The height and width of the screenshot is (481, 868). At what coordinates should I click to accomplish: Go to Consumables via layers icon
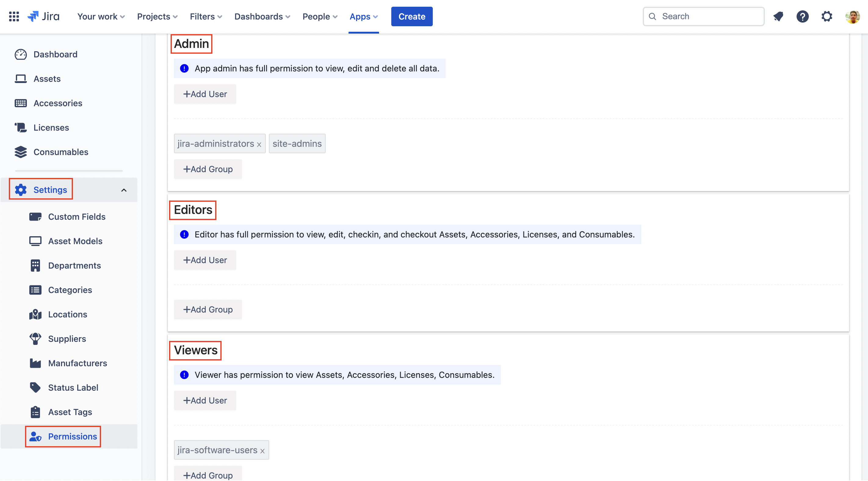20,152
